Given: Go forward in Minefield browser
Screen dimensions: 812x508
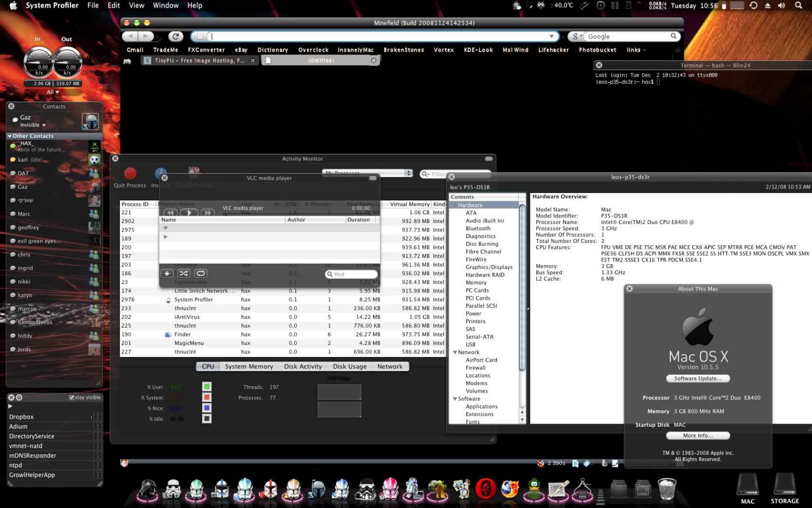Looking at the screenshot, I should coord(146,36).
